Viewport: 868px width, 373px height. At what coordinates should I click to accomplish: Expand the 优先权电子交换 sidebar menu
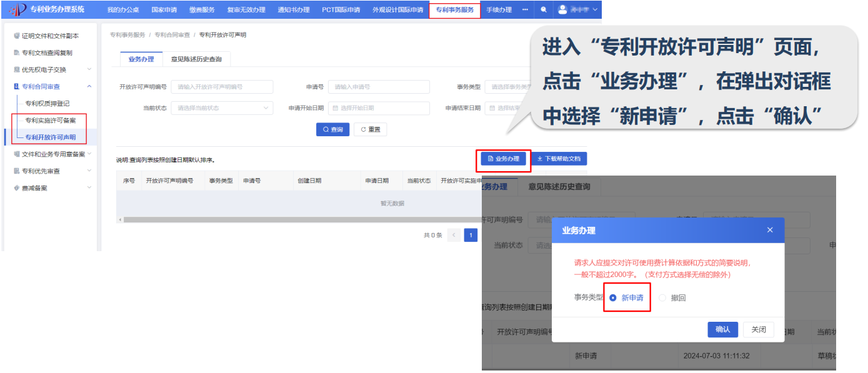(89, 69)
